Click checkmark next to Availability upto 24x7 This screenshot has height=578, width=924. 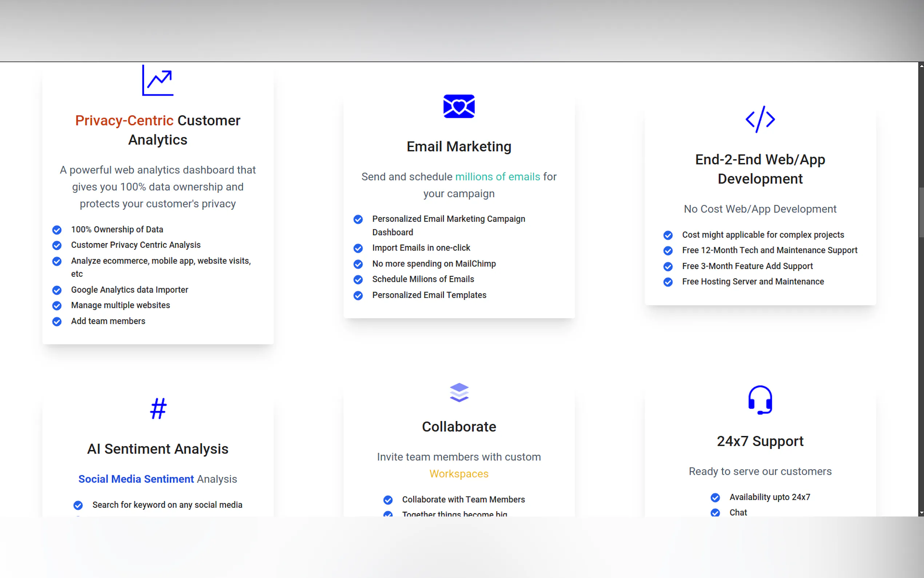click(x=715, y=497)
